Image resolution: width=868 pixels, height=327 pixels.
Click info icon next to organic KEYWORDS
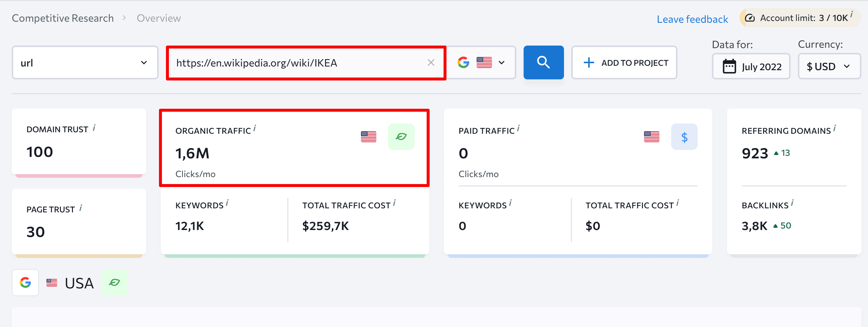tap(227, 202)
